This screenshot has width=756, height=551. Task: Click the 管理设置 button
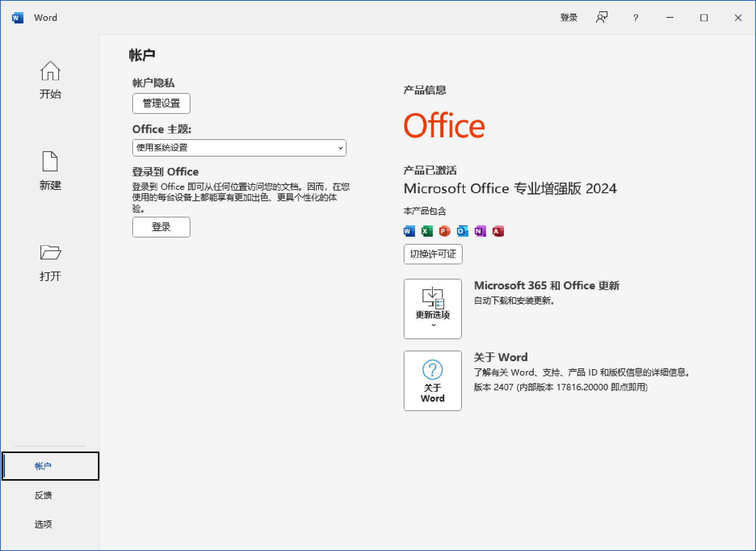click(161, 103)
